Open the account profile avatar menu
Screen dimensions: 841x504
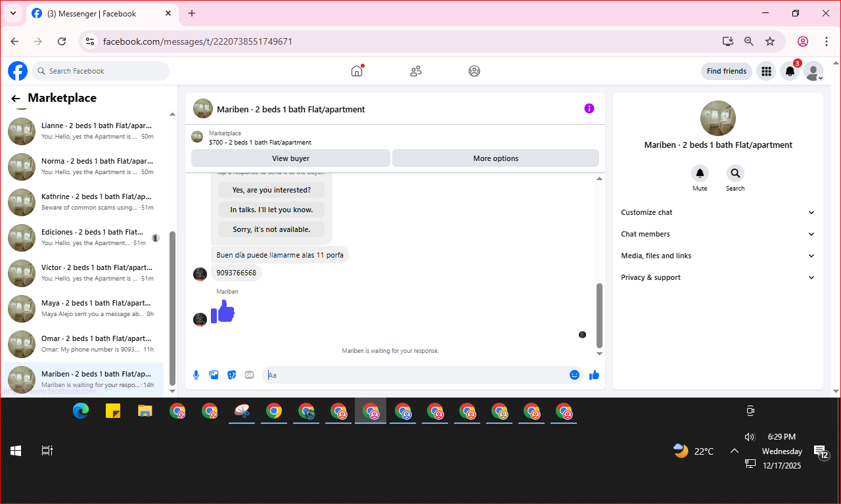[x=813, y=71]
